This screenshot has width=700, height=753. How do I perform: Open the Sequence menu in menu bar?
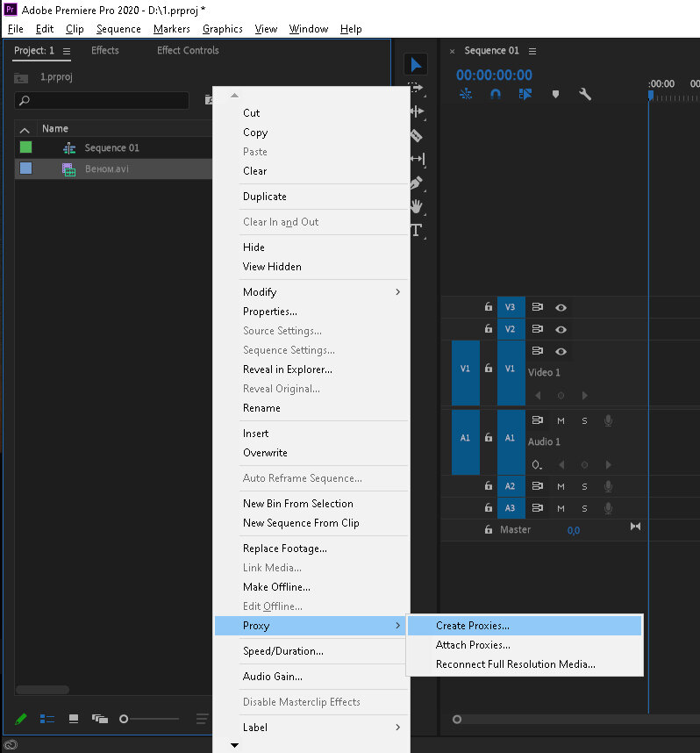[118, 29]
